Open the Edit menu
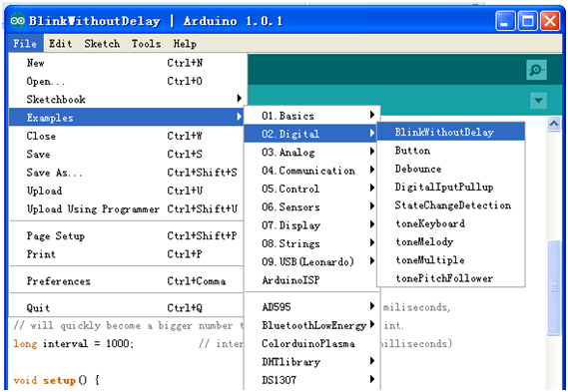 click(x=61, y=44)
